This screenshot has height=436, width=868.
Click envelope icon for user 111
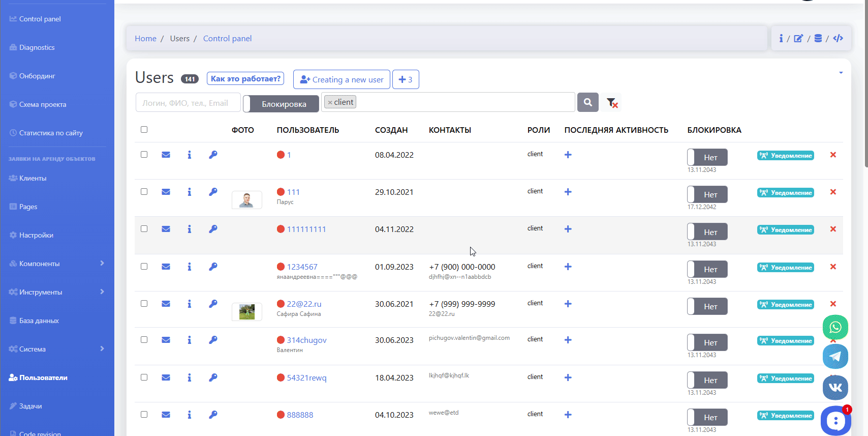pos(166,192)
